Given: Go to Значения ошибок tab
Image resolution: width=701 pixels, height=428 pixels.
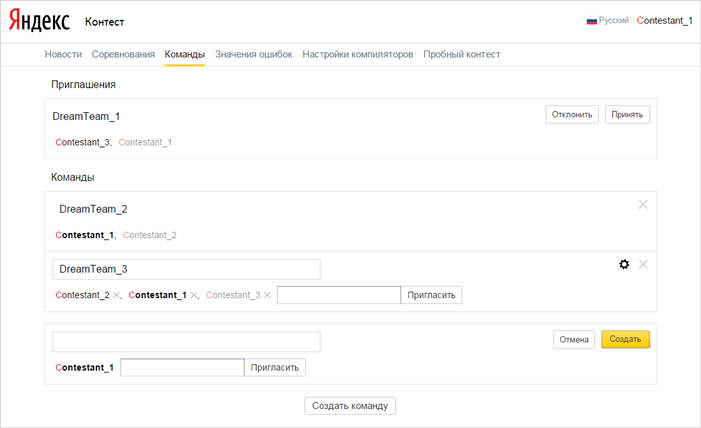Looking at the screenshot, I should [253, 54].
